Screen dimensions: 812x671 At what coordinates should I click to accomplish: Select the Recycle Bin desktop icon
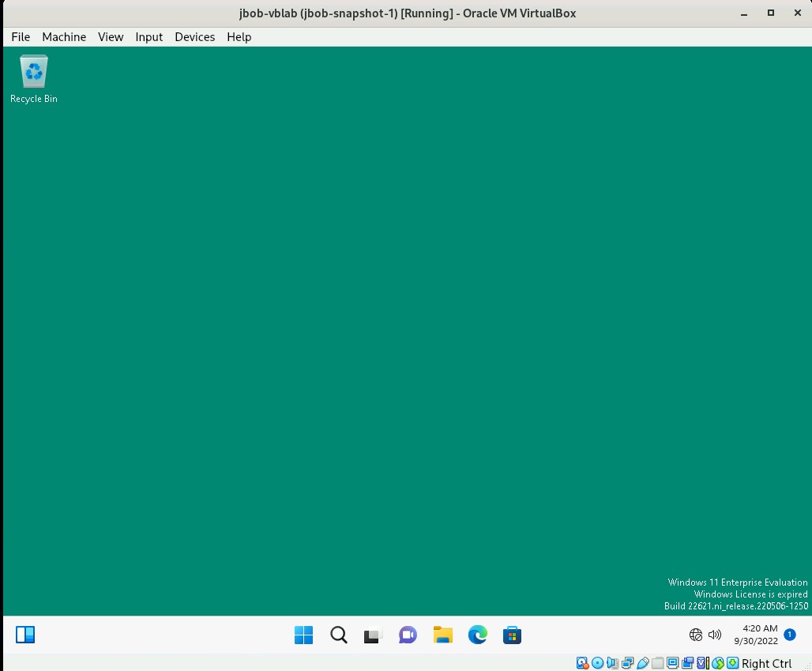[34, 79]
